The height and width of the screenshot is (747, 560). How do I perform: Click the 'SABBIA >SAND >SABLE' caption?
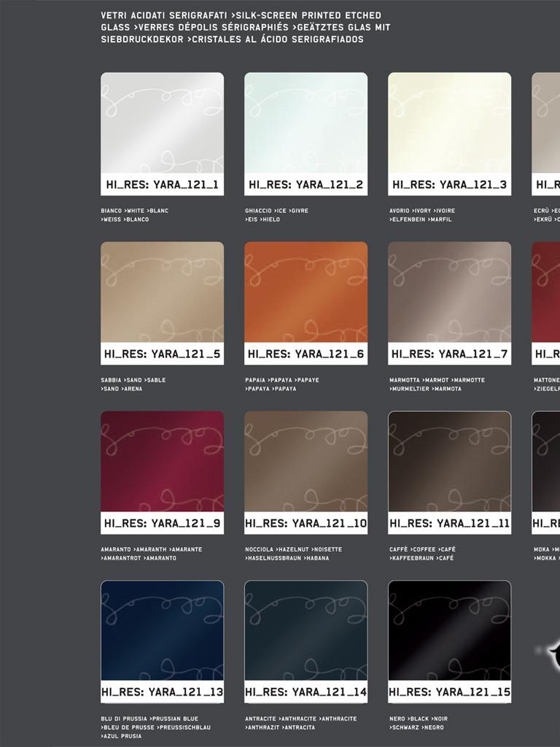133,380
